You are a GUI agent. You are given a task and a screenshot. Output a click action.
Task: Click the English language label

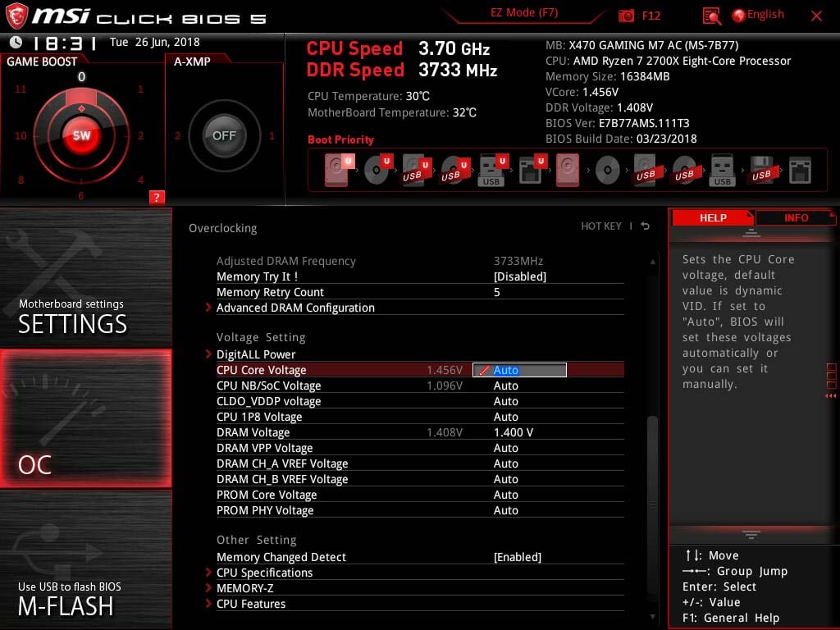pyautogui.click(x=765, y=15)
